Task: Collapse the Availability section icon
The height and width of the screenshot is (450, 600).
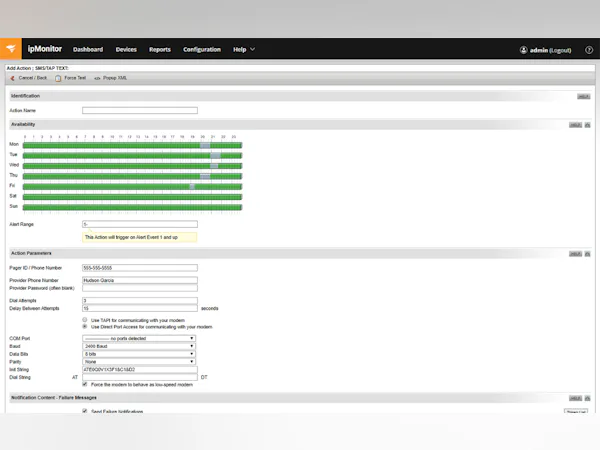Action: (x=587, y=125)
